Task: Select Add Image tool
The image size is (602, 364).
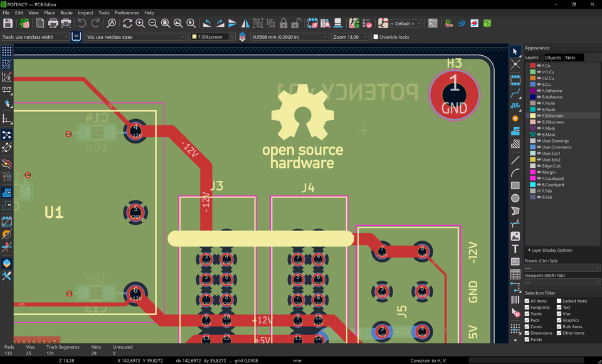Action: pyautogui.click(x=515, y=236)
